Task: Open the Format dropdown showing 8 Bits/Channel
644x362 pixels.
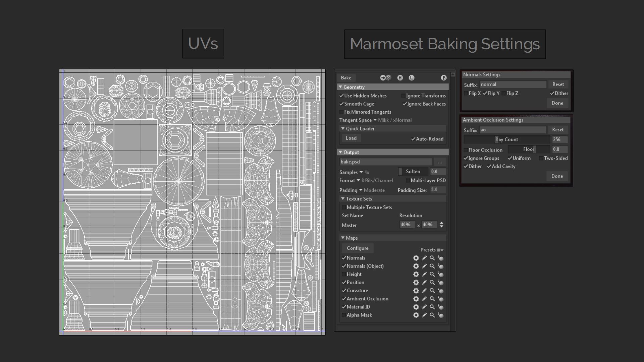Action: click(x=358, y=180)
